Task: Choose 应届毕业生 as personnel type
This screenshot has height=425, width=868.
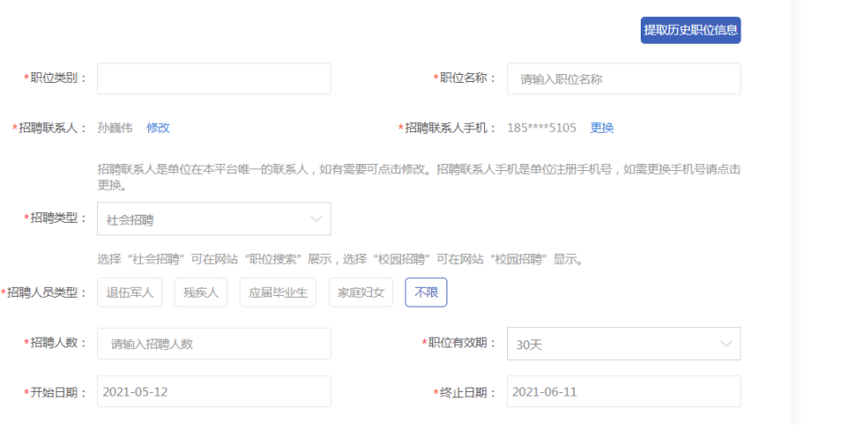Action: 278,292
